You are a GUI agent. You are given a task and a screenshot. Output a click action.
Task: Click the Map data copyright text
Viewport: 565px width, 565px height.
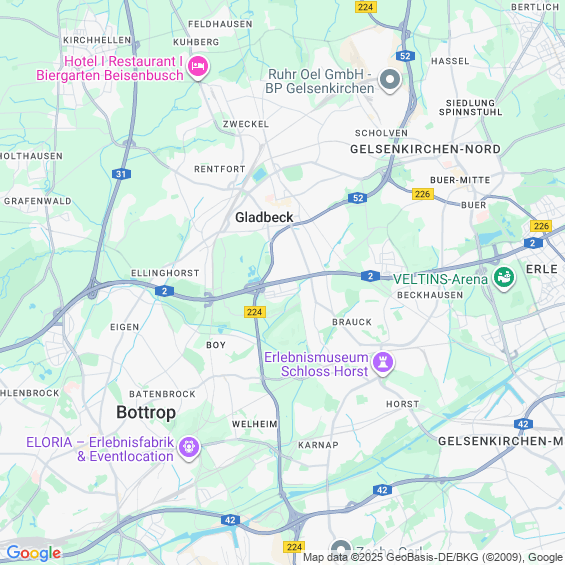433,557
